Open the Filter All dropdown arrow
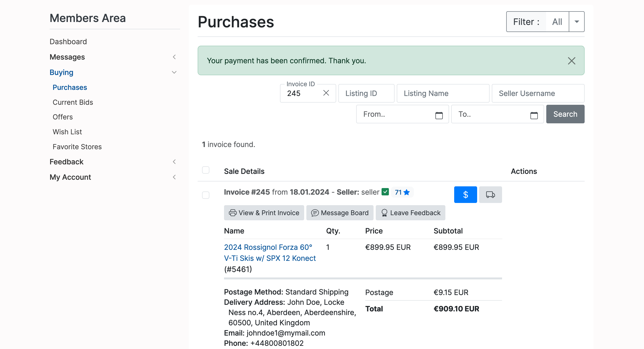 pyautogui.click(x=577, y=22)
